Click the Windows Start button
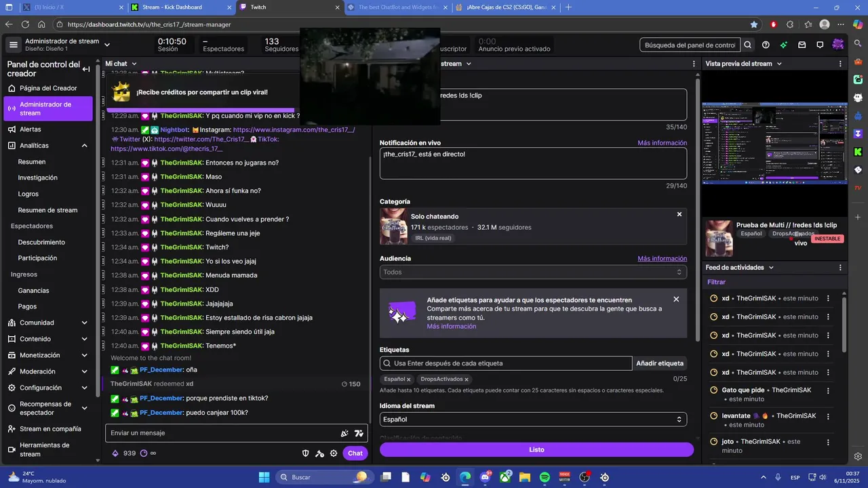This screenshot has height=488, width=868. [x=264, y=477]
